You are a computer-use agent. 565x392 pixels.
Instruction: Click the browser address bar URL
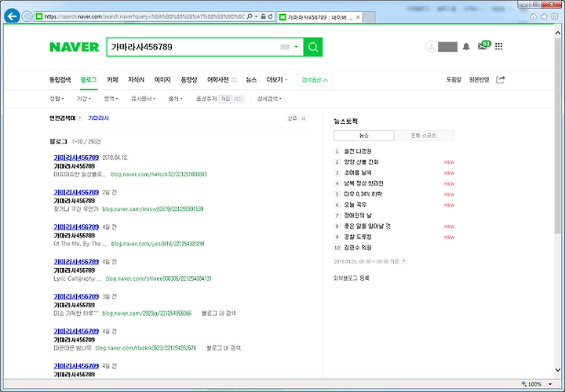point(144,16)
